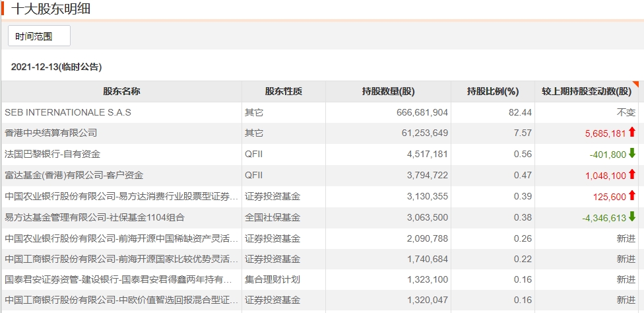Click the red up arrow beside 5,685,181
The height and width of the screenshot is (313, 644).
pos(631,132)
